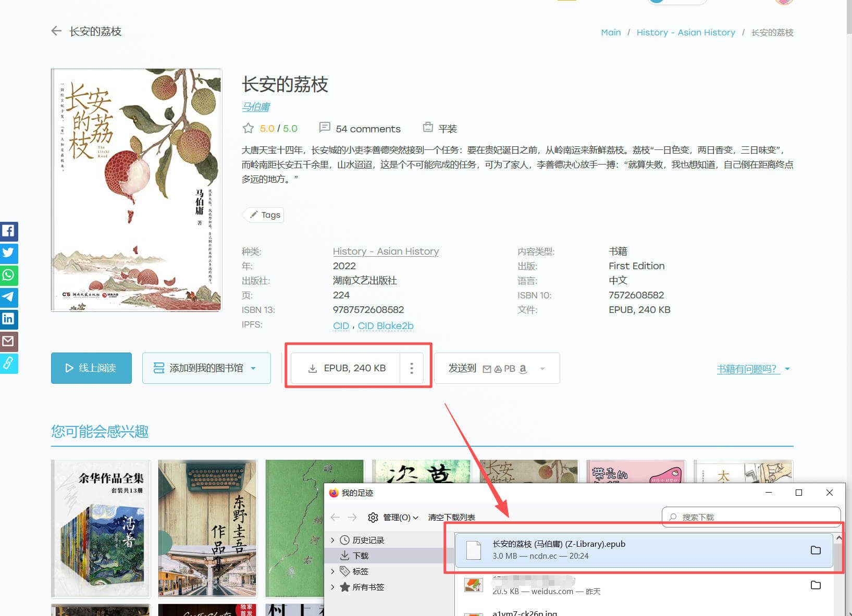Share the book via WhatsApp
Image resolution: width=852 pixels, height=616 pixels.
[x=8, y=275]
